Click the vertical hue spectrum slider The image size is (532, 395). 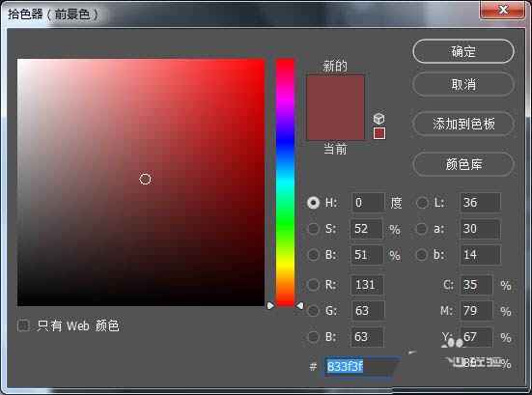click(286, 183)
